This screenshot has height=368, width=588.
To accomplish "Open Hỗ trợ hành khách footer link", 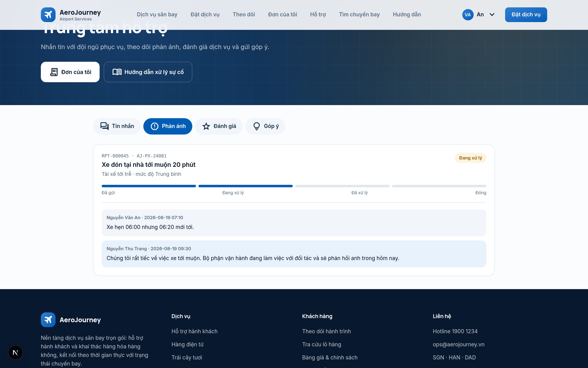I will [x=194, y=331].
